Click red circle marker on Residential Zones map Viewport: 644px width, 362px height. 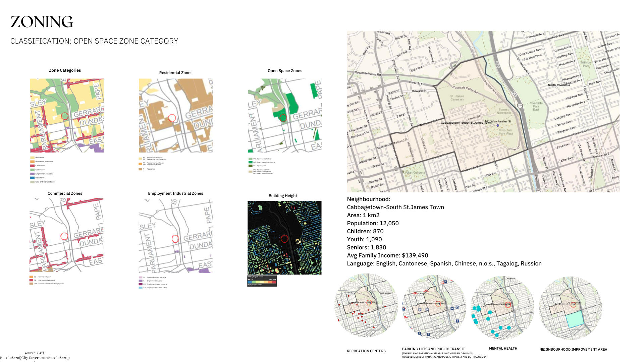(172, 118)
